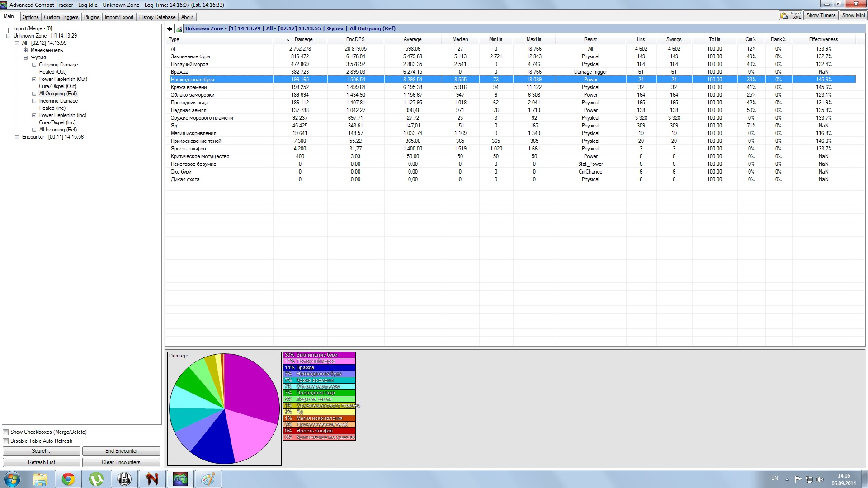Open uTorrent from the taskbar
This screenshot has height=488, width=868.
tap(96, 479)
